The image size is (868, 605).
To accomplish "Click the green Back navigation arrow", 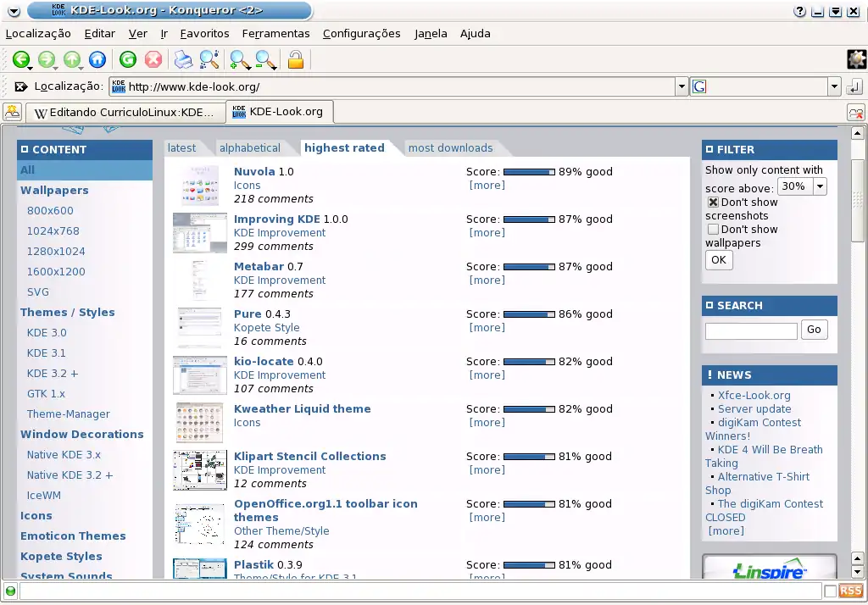I will coord(20,59).
